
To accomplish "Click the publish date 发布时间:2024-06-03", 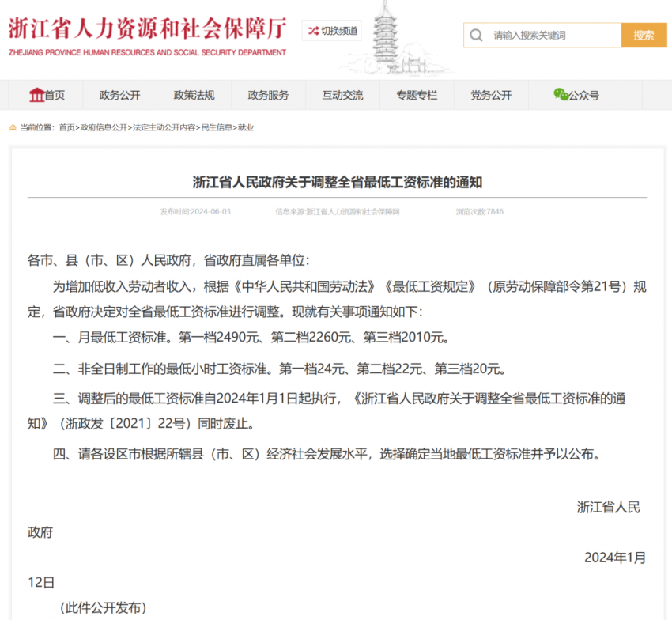I will [x=195, y=211].
